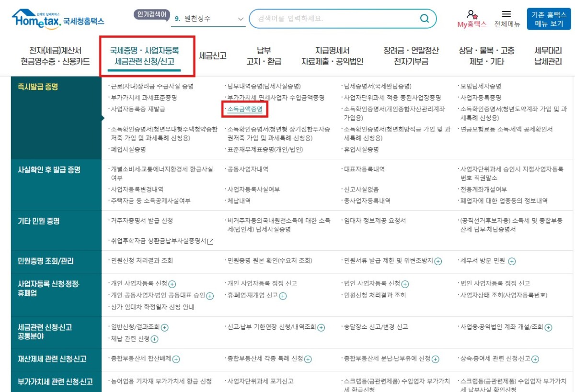Open 지급명세서 자료제출·공익법인 menu
The image size is (575, 392).
(332, 56)
